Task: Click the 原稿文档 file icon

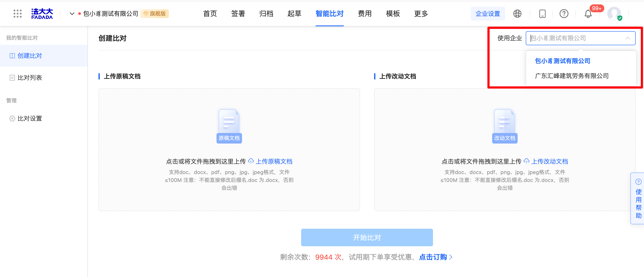Action: [229, 126]
